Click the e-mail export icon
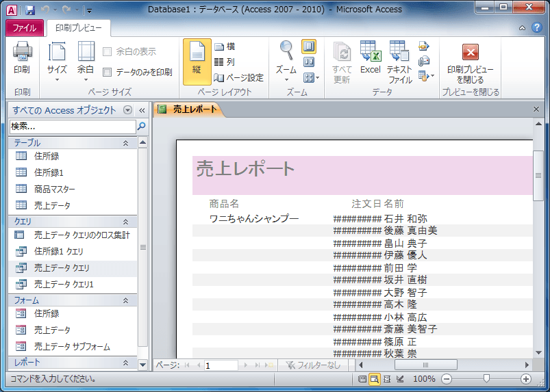Viewport: 550px width, 392px height. [x=424, y=61]
